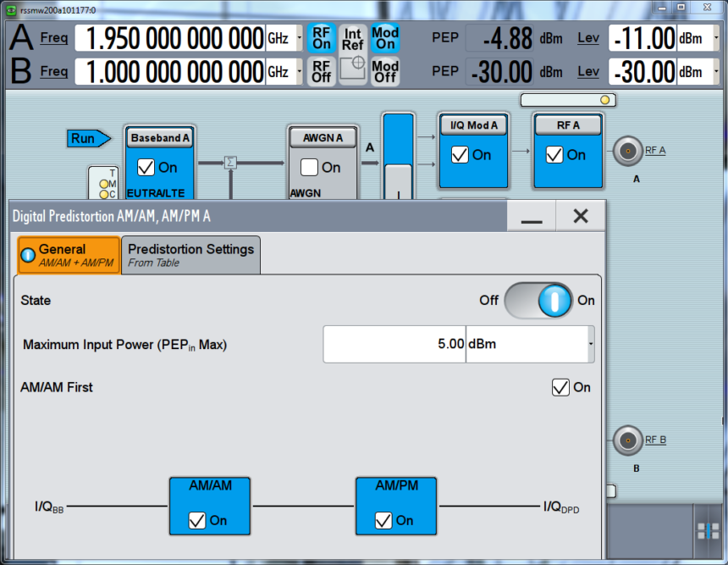Image resolution: width=728 pixels, height=565 pixels.
Task: Toggle RF Off button for path B
Action: pos(322,71)
